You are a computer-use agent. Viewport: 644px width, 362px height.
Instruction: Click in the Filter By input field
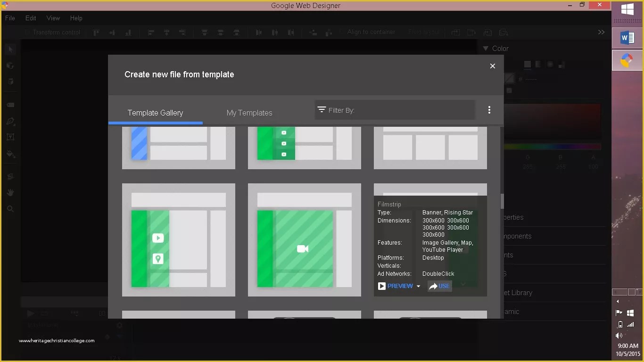(x=395, y=110)
